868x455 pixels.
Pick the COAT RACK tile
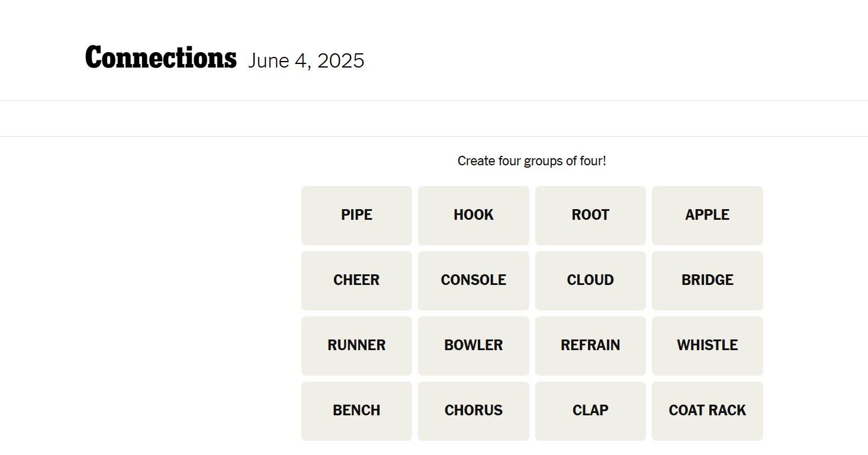[707, 411]
